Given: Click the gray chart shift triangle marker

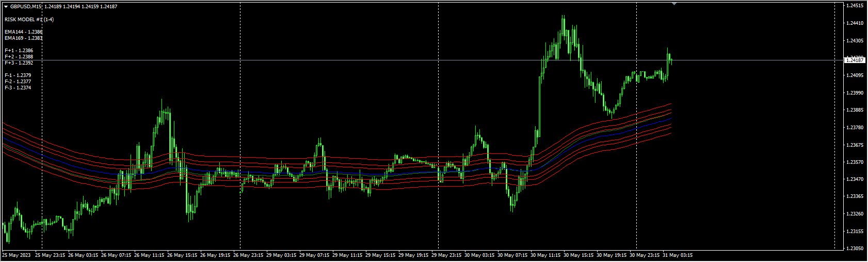Looking at the screenshot, I should (x=674, y=4).
